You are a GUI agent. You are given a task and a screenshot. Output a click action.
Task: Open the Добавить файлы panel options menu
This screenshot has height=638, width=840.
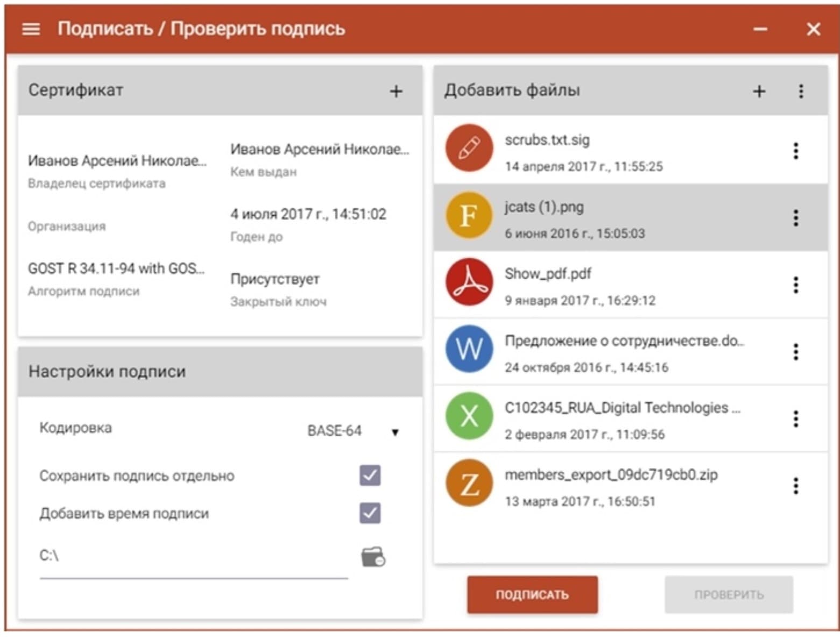coord(801,91)
